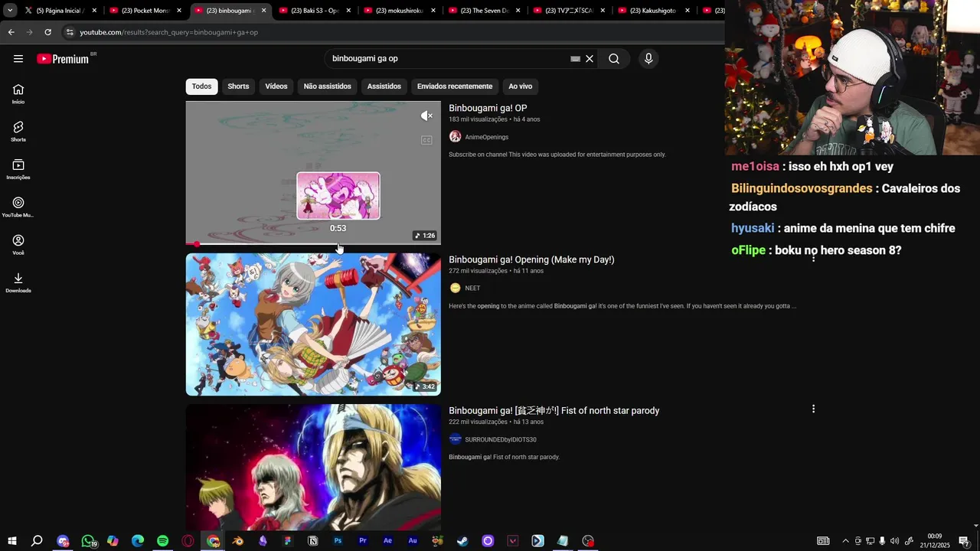Open the NEET channel link
The image size is (980, 551).
coord(472,289)
